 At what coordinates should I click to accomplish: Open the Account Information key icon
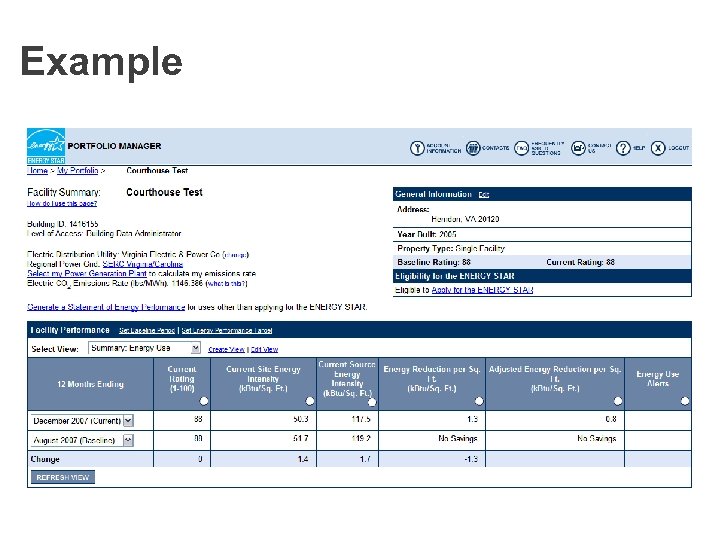pyautogui.click(x=417, y=148)
